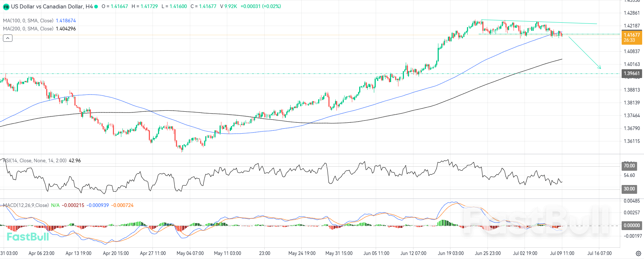Click the MACD 0.00485 axis label
This screenshot has height=259, width=644.
[x=632, y=201]
